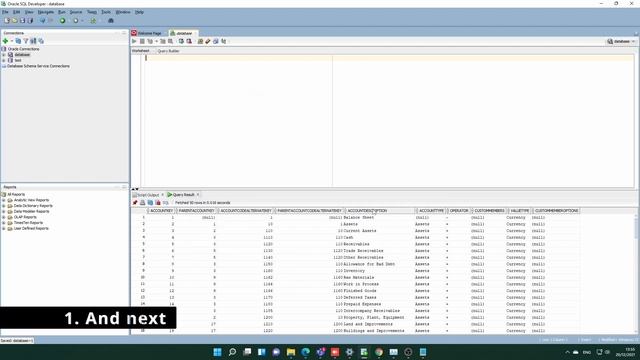Click the taskbar Search icon
This screenshot has height=360, width=640.
tap(232, 352)
